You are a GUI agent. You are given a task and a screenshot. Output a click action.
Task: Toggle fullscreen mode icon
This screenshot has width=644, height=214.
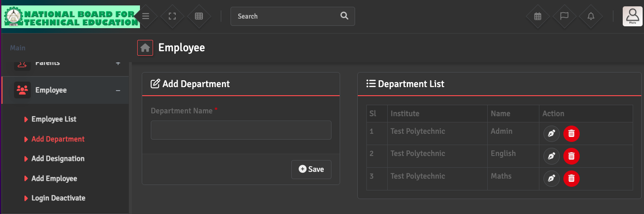[x=172, y=16]
